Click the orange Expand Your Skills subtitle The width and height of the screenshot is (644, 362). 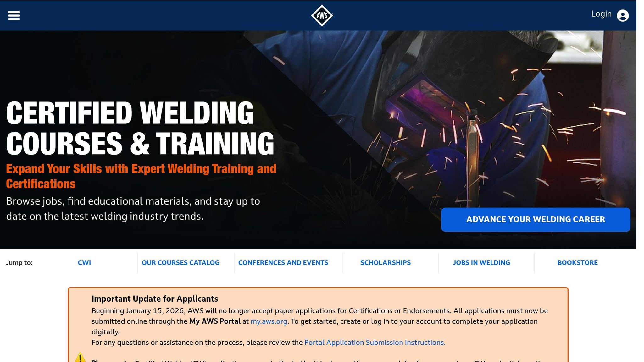tap(141, 176)
